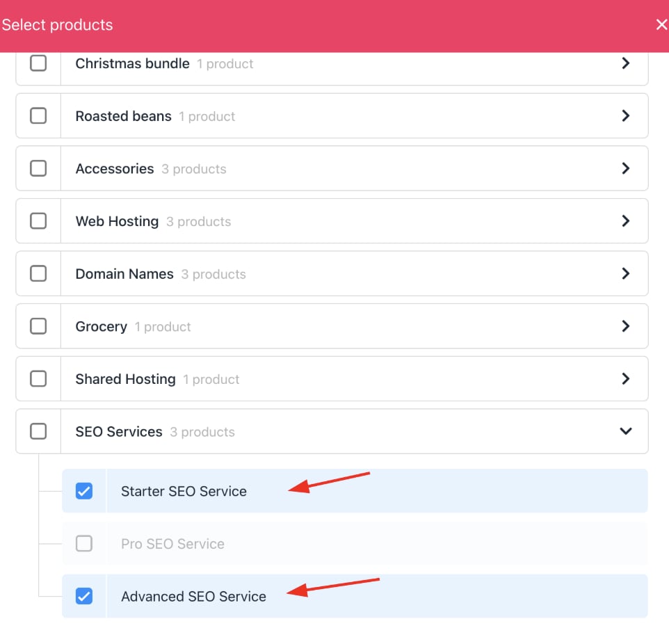Expand Web Hosting products list
The height and width of the screenshot is (644, 669).
(625, 221)
